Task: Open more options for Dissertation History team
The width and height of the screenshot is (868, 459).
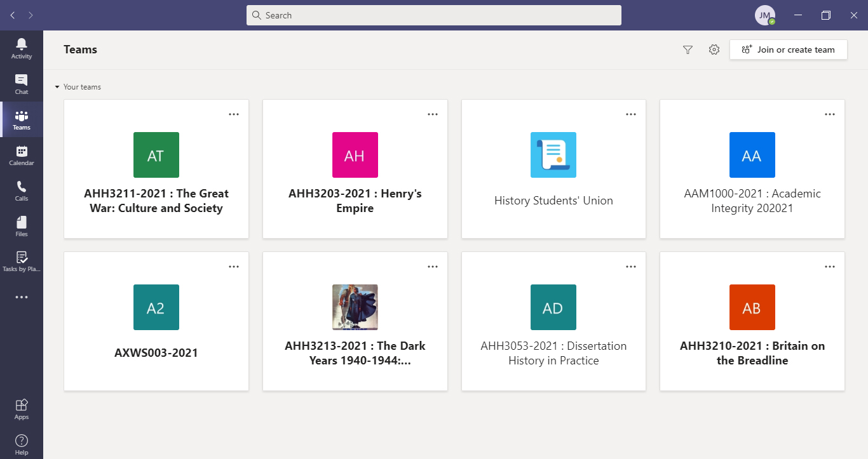Action: coord(631,267)
